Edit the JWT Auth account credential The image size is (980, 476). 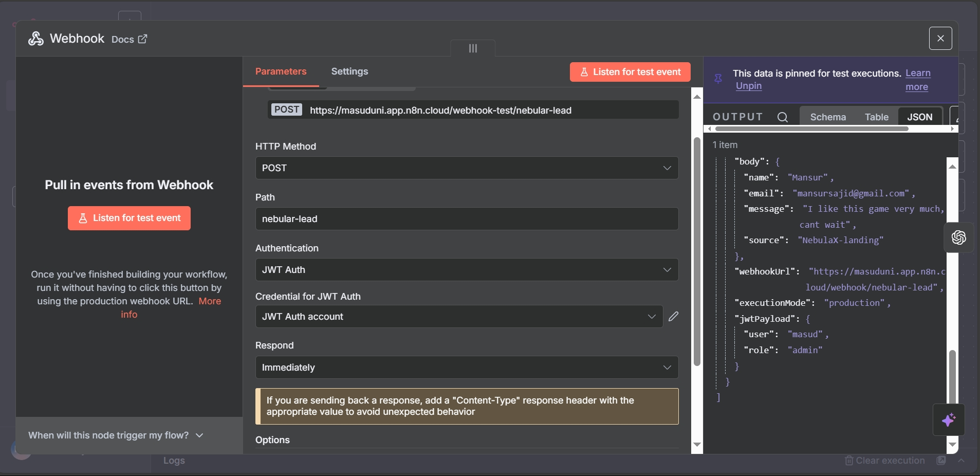[x=673, y=317]
